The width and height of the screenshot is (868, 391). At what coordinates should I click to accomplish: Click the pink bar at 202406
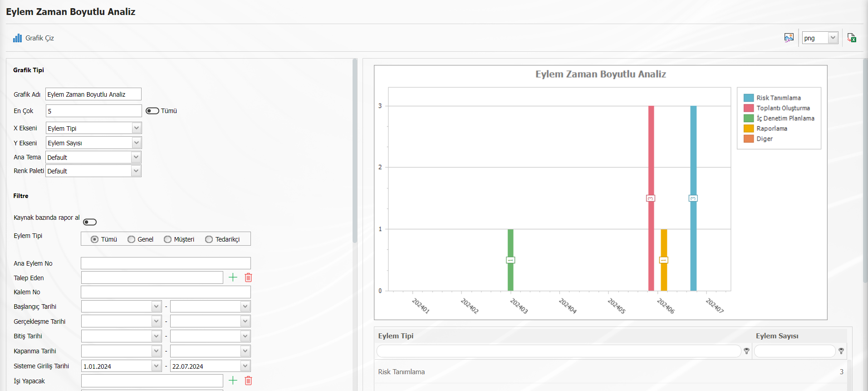click(x=651, y=198)
